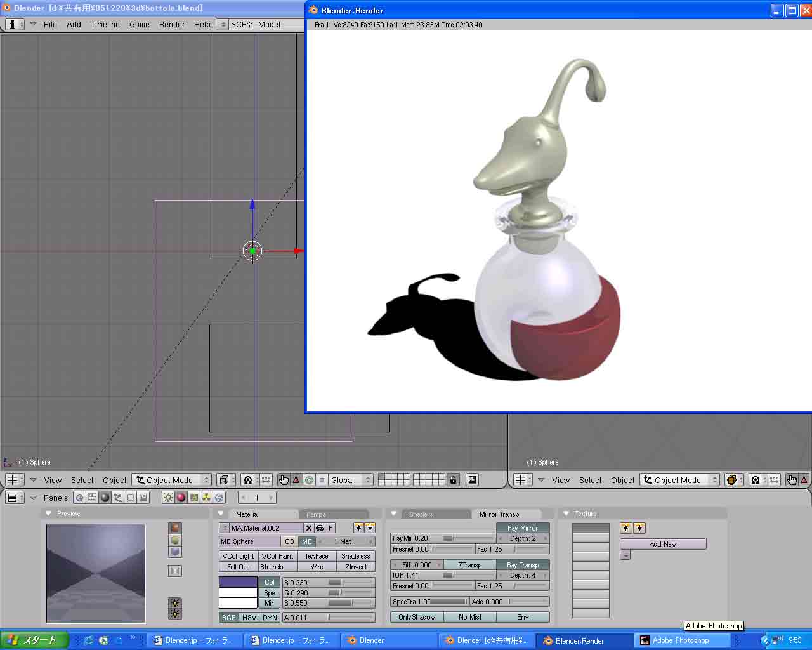The image size is (812, 650).
Task: Set preview type to sphere icon
Action: click(x=175, y=540)
